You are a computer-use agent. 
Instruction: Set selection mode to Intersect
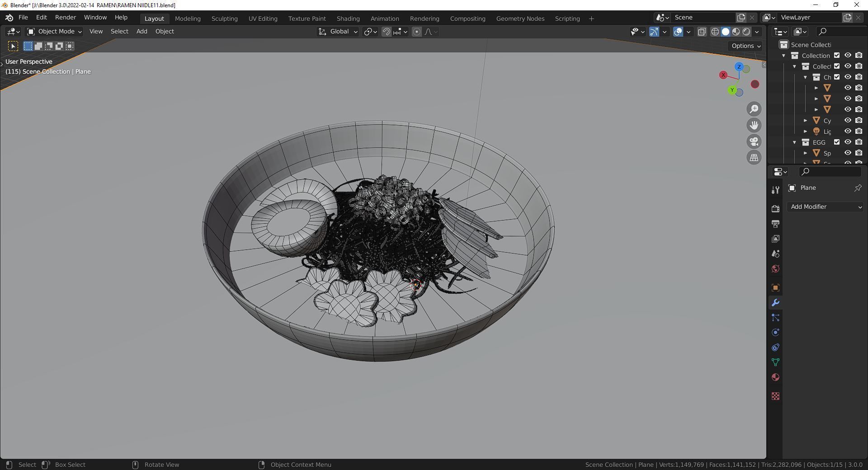point(70,46)
